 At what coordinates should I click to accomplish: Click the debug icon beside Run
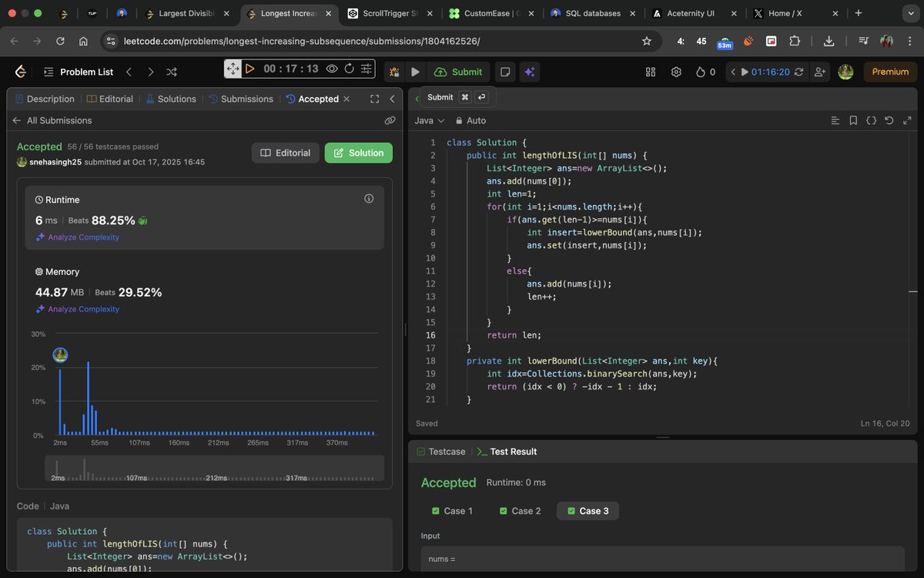(x=394, y=72)
